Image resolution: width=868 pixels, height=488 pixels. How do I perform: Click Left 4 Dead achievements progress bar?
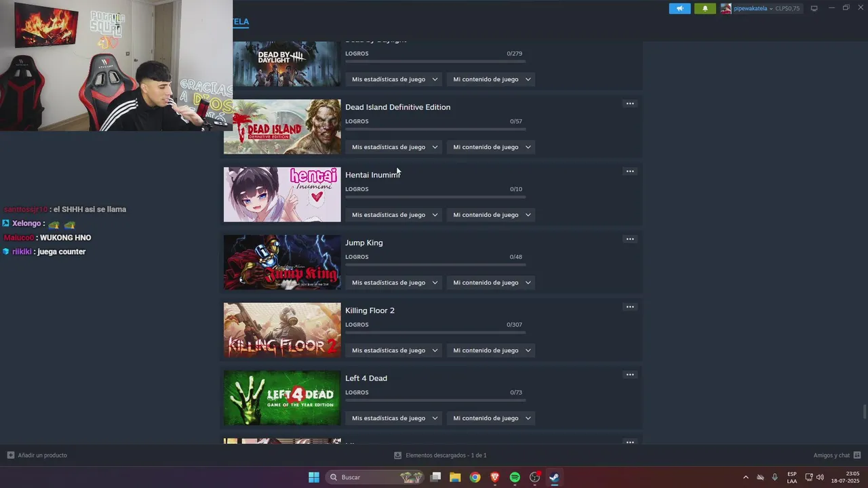(x=435, y=400)
